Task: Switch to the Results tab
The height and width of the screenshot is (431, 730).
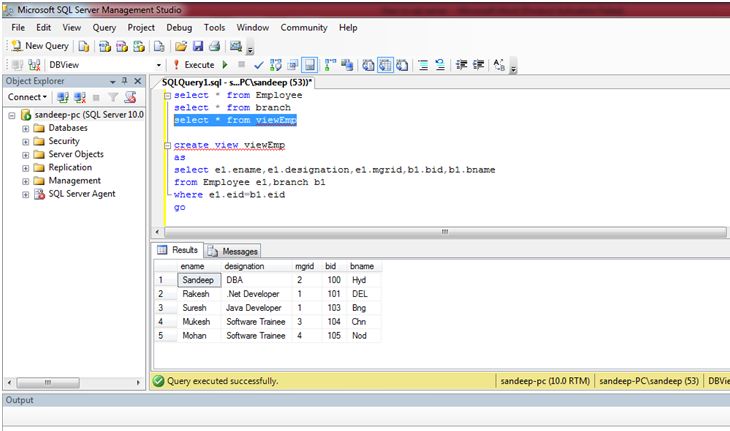Action: click(x=177, y=250)
